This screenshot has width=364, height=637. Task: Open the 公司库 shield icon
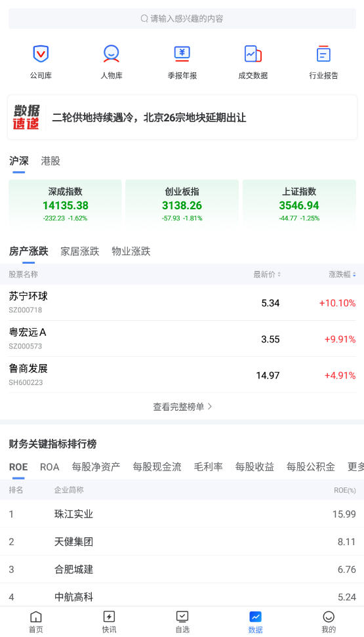[41, 54]
